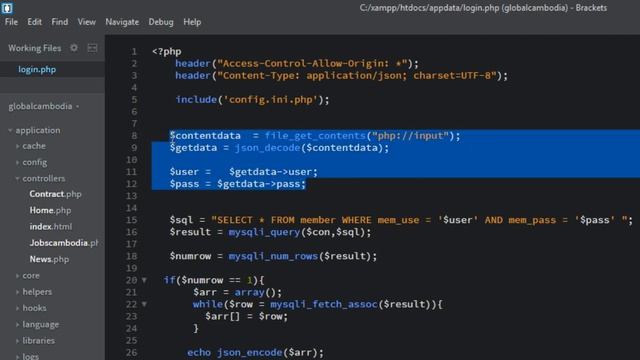Image resolution: width=640 pixels, height=360 pixels.
Task: Click the Brackets app icon
Action: [7, 7]
